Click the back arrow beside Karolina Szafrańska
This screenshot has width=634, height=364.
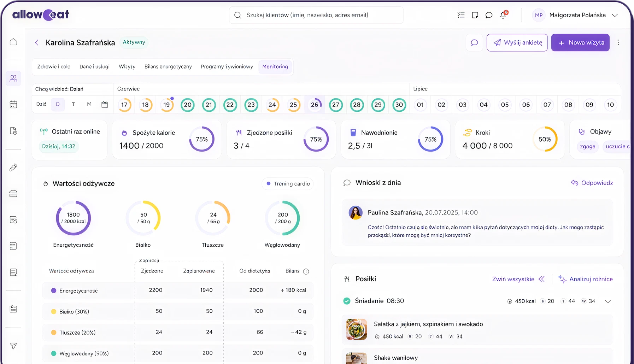point(37,43)
